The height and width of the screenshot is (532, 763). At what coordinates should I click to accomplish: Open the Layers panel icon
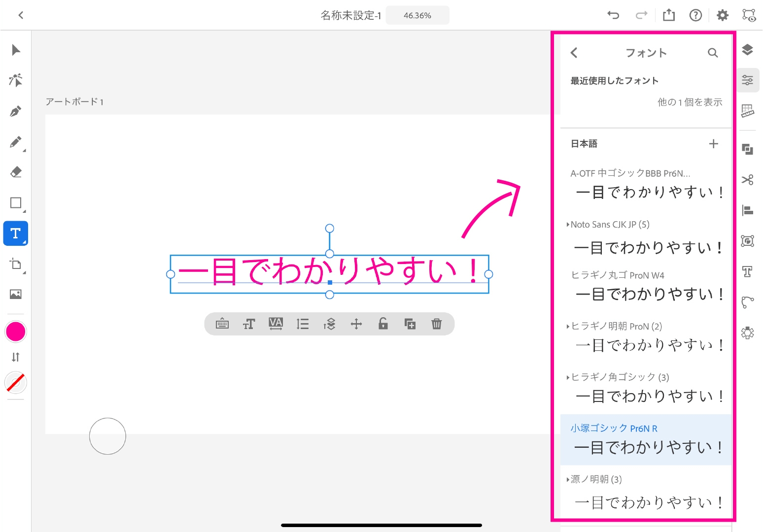click(x=747, y=50)
